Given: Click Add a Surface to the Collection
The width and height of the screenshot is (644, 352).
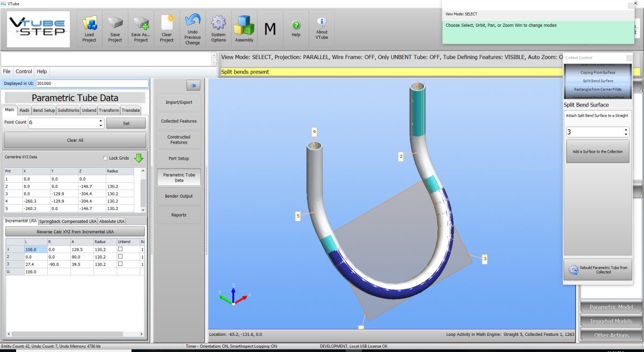Looking at the screenshot, I should [597, 152].
